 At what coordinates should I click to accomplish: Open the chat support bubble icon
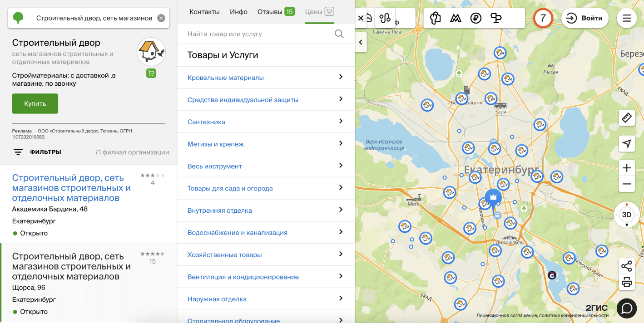point(627,308)
